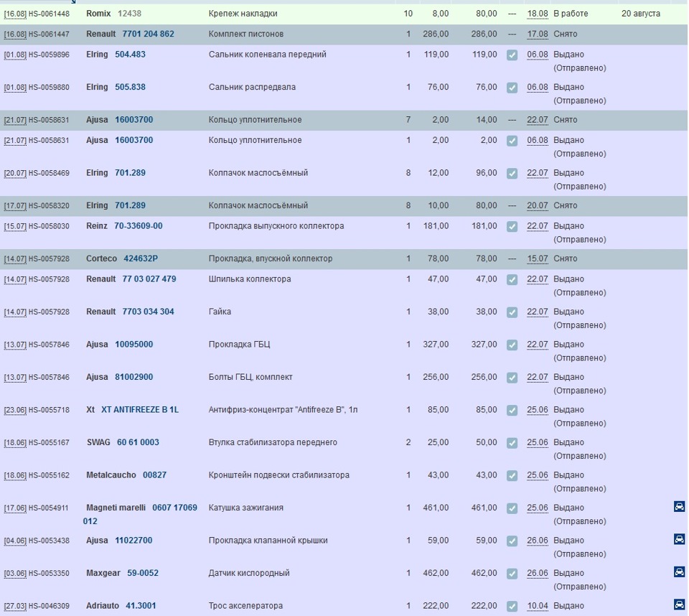Click status date 17.08 in Комплект пистонов row

point(538,34)
